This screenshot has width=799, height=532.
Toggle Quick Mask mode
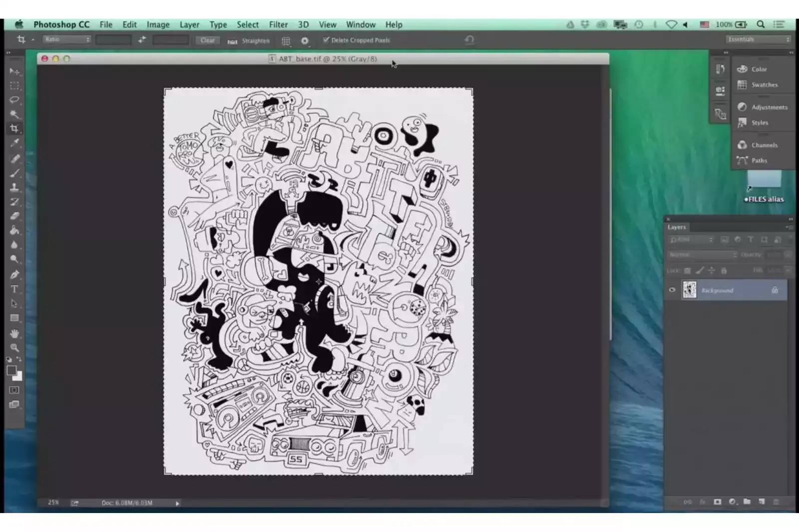click(x=14, y=390)
